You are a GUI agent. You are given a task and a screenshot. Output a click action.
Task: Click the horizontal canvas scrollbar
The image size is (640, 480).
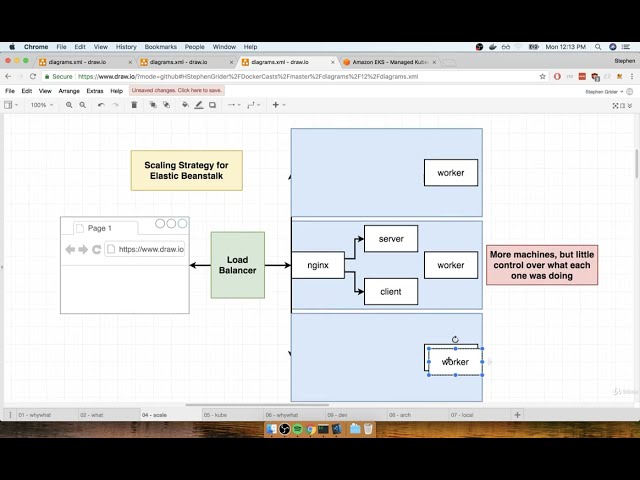[x=257, y=405]
